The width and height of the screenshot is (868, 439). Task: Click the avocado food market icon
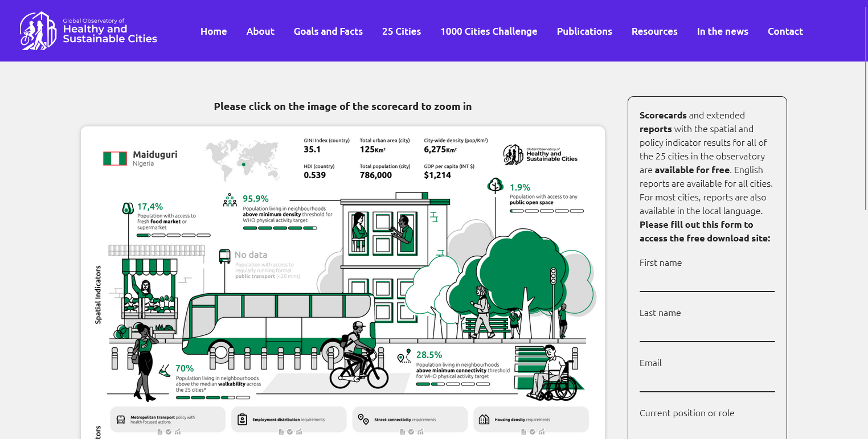click(128, 208)
